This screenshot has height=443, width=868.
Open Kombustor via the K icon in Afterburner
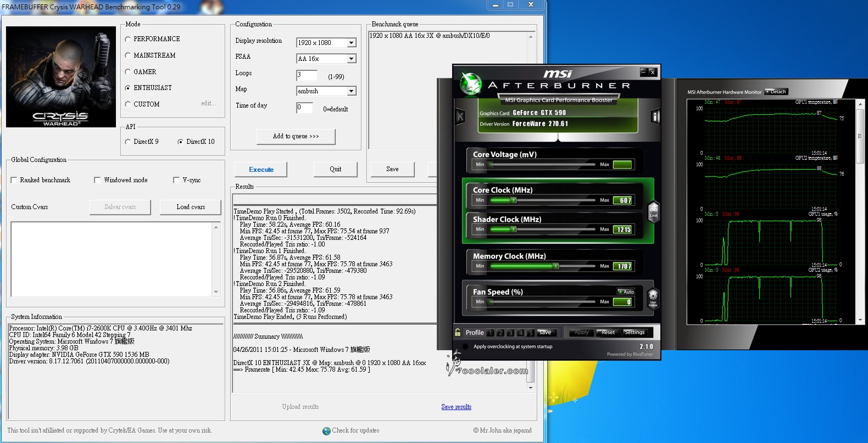[460, 116]
